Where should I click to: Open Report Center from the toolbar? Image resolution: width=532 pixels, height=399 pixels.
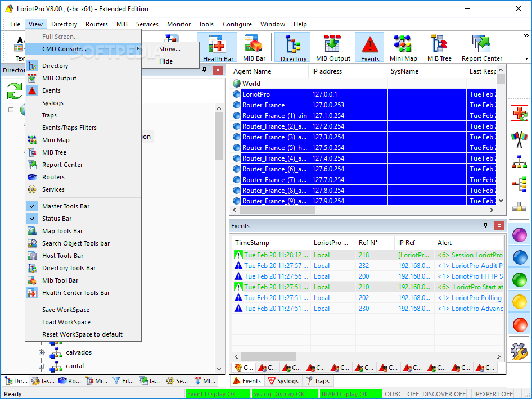[x=482, y=47]
